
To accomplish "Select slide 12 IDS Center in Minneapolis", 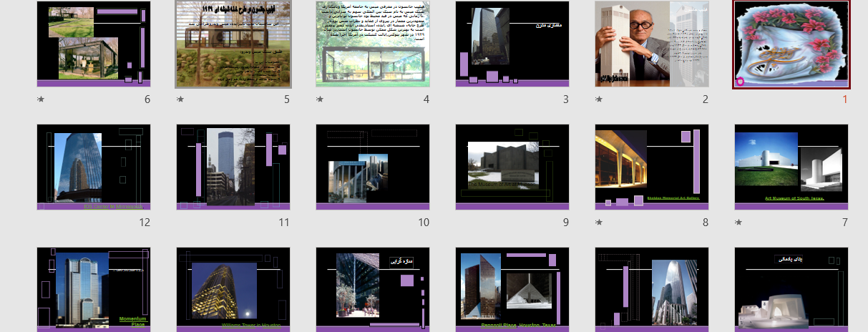I will click(93, 167).
